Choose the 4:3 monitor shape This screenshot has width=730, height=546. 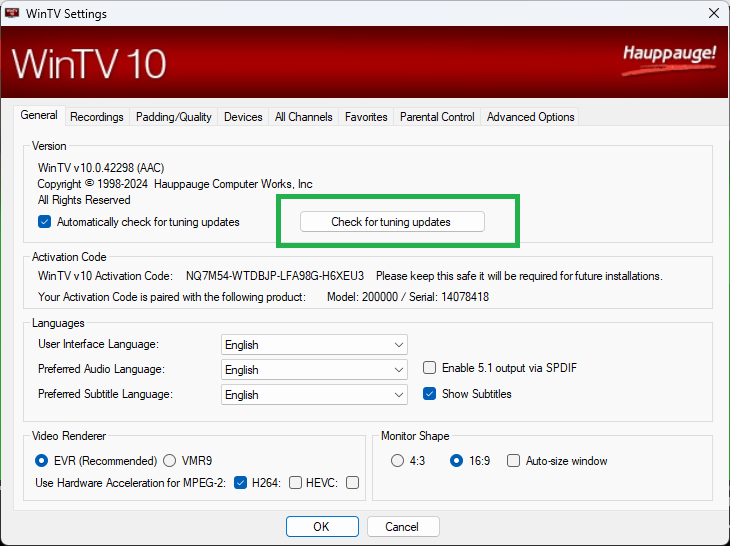pos(398,461)
